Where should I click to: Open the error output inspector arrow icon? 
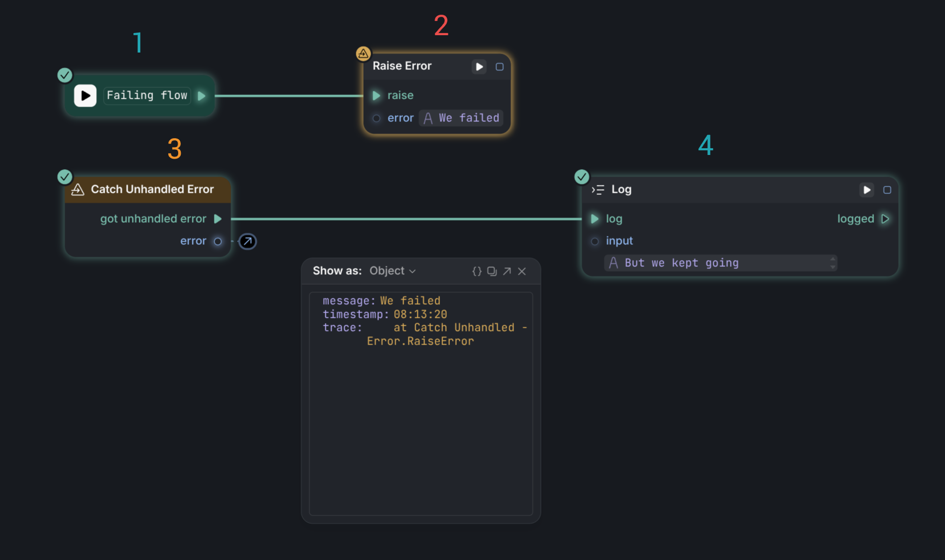click(248, 241)
